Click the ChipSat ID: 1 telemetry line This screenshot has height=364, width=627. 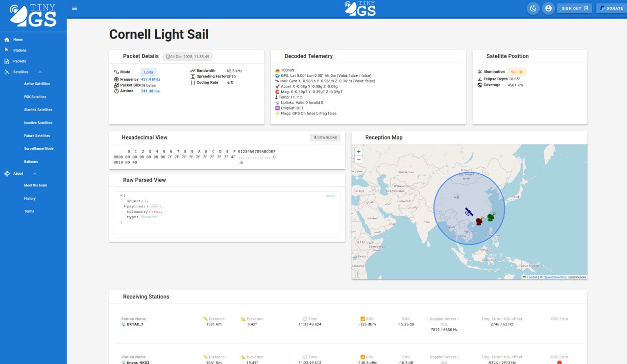[289, 108]
